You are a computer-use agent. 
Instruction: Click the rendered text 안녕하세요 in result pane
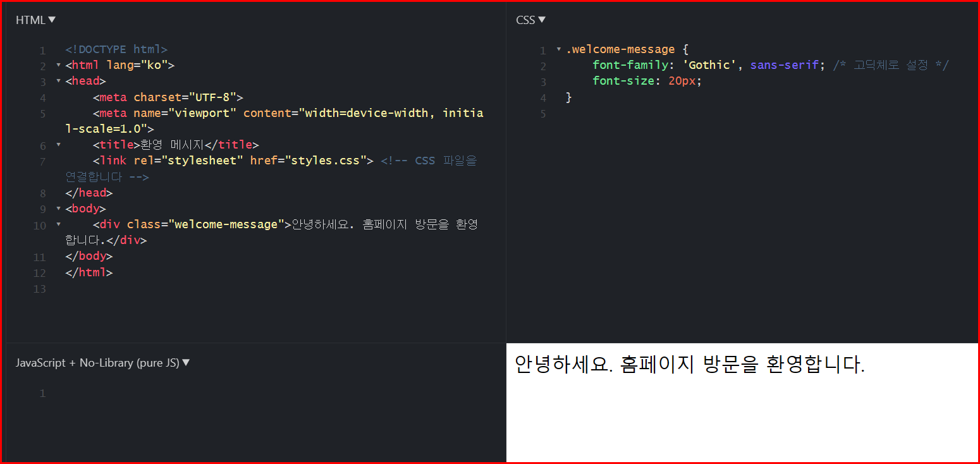click(x=563, y=365)
